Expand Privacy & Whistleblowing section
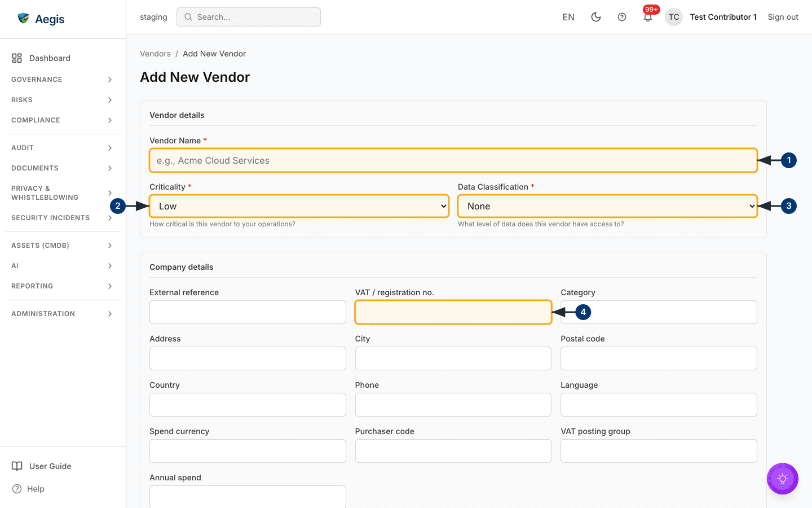Image resolution: width=812 pixels, height=508 pixels. pyautogui.click(x=62, y=193)
